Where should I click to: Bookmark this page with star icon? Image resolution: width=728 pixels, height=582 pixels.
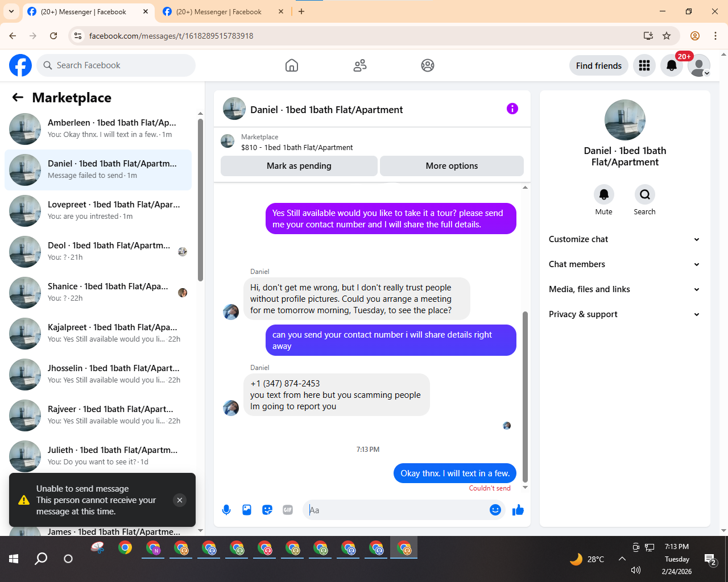point(667,36)
